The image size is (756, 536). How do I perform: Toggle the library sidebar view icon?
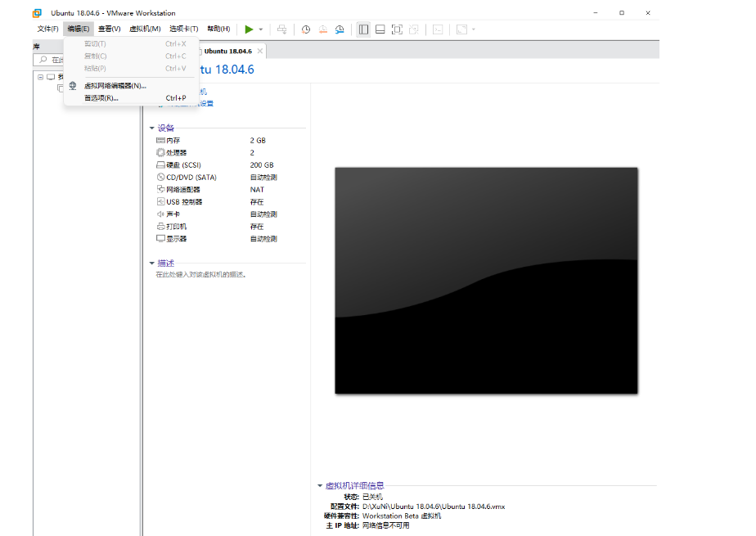click(363, 29)
